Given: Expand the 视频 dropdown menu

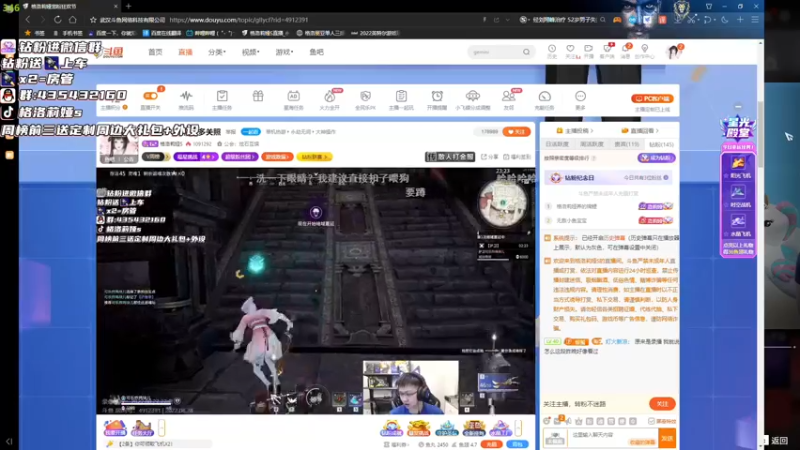Looking at the screenshot, I should pyautogui.click(x=251, y=52).
